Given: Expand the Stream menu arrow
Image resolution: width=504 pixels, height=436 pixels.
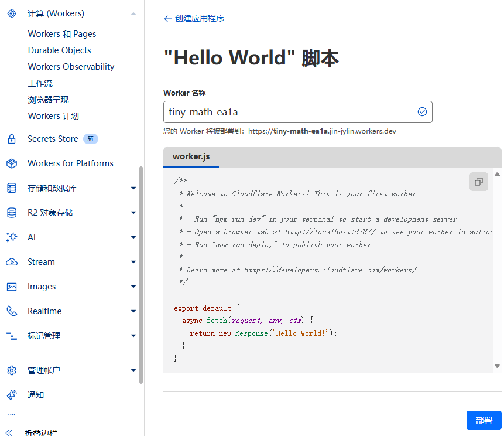Looking at the screenshot, I should 133,262.
